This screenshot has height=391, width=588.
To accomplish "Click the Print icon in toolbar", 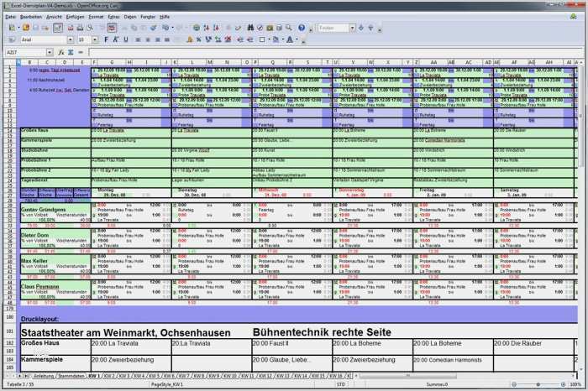I will [x=80, y=28].
